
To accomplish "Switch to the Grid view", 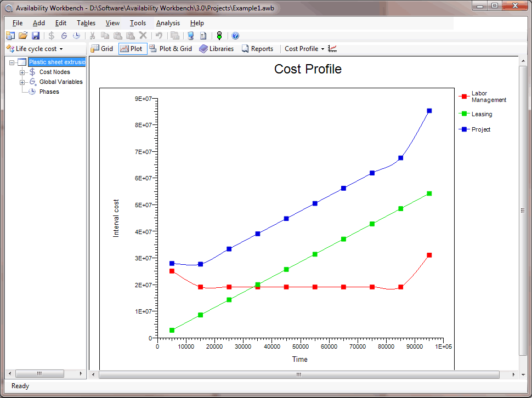I will [x=102, y=48].
